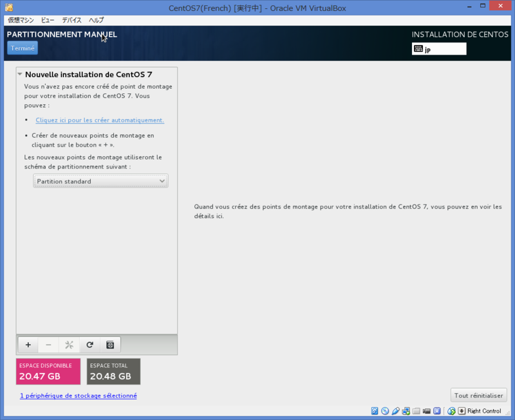Click the audio status icon in the status bar
This screenshot has width=515, height=420.
[x=395, y=411]
